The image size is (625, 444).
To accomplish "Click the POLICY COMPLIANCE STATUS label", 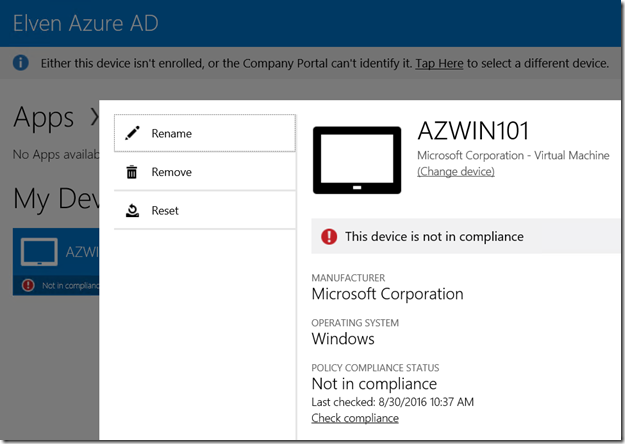I will (x=375, y=367).
